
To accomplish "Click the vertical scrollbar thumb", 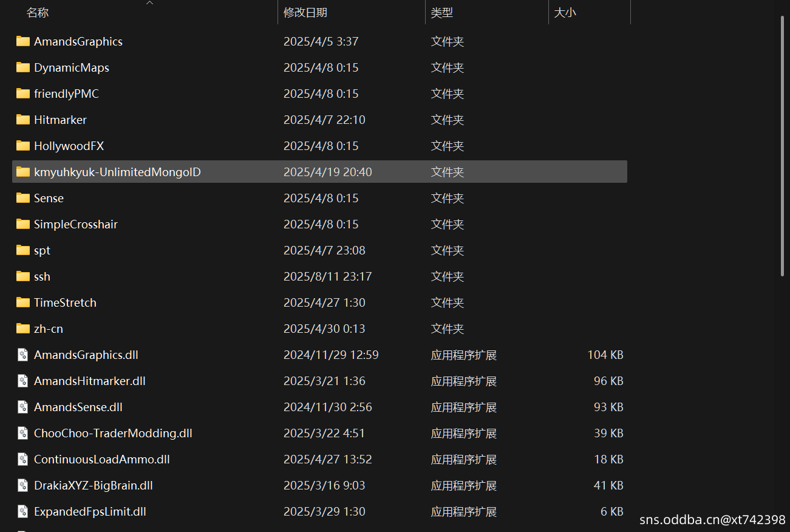I will tap(782, 146).
